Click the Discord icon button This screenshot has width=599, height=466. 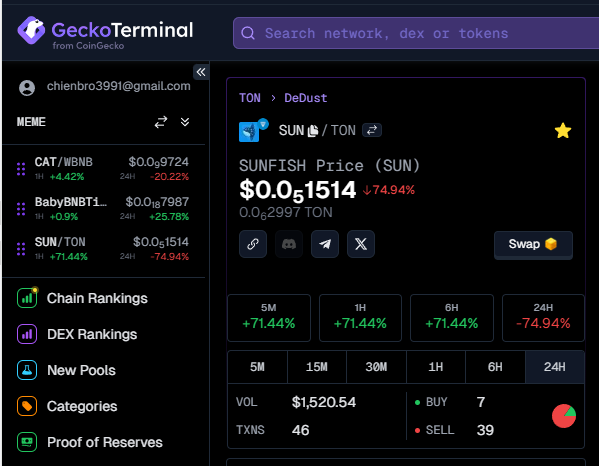[289, 244]
